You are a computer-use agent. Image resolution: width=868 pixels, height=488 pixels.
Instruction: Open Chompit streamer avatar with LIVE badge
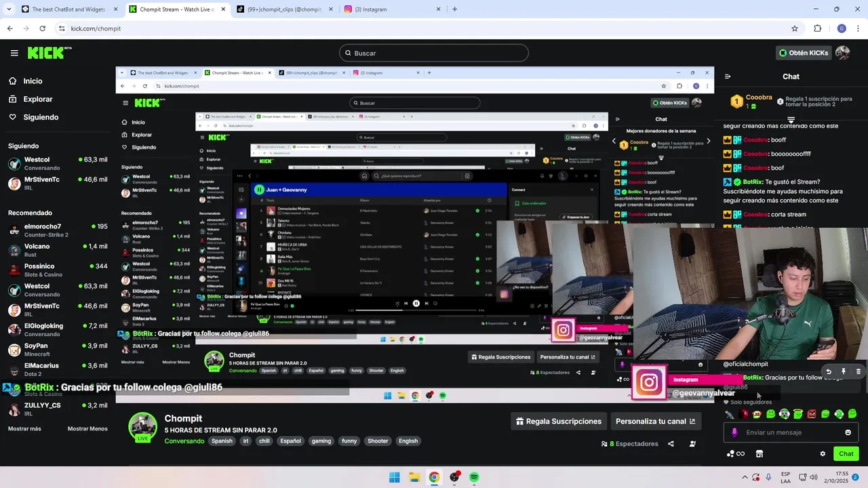(143, 428)
